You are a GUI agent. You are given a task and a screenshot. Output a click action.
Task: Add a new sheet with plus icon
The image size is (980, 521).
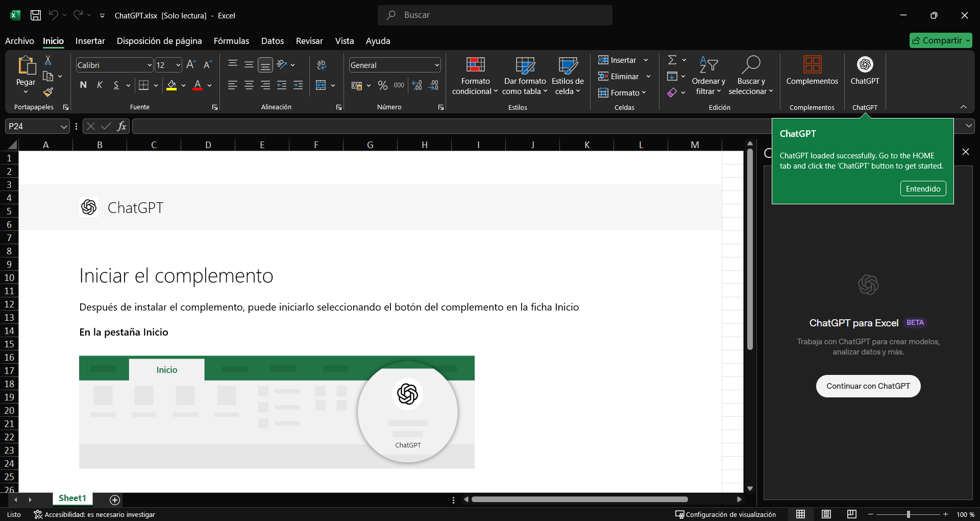click(115, 500)
